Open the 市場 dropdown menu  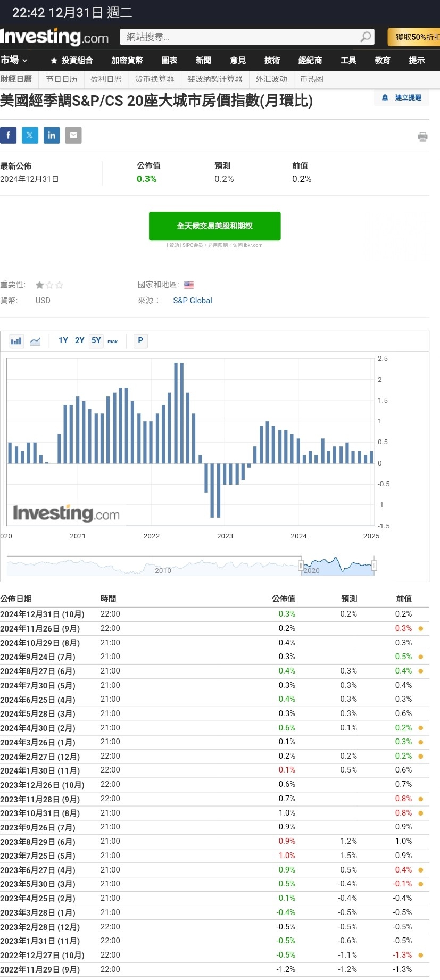(14, 60)
